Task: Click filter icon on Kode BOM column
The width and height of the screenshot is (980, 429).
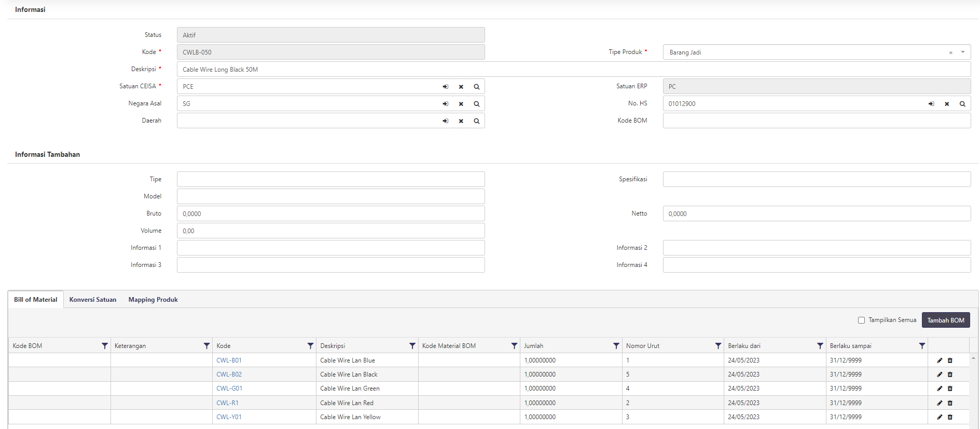Action: click(x=105, y=346)
